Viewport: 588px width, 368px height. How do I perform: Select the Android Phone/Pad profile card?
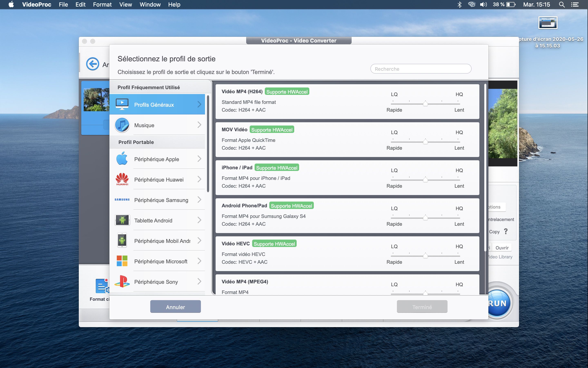(347, 216)
